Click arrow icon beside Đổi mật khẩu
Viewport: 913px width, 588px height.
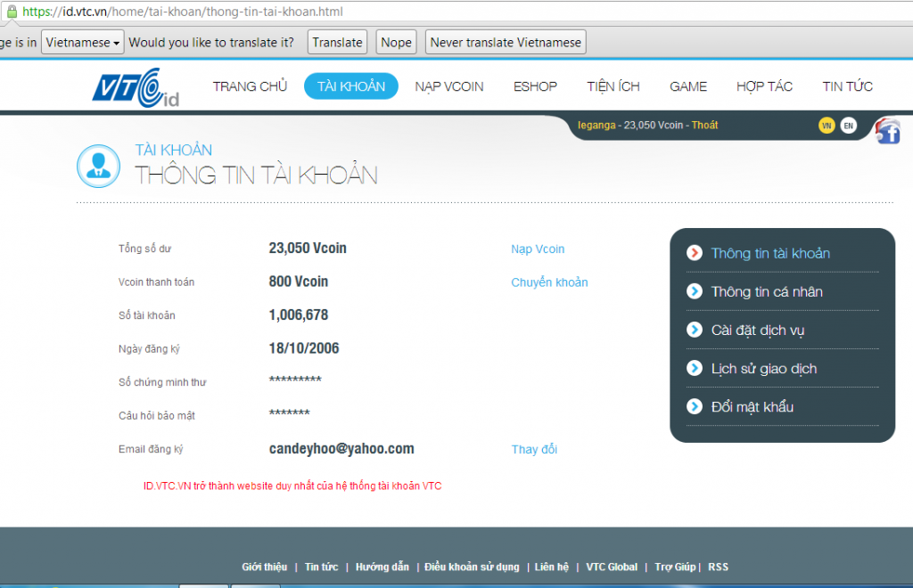(x=694, y=406)
